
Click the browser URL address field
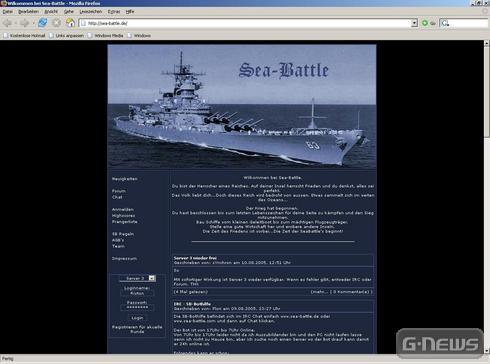pos(248,23)
